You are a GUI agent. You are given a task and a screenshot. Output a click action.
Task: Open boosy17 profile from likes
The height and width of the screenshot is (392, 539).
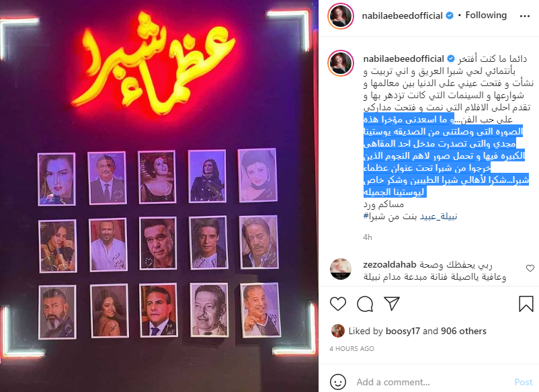(403, 331)
